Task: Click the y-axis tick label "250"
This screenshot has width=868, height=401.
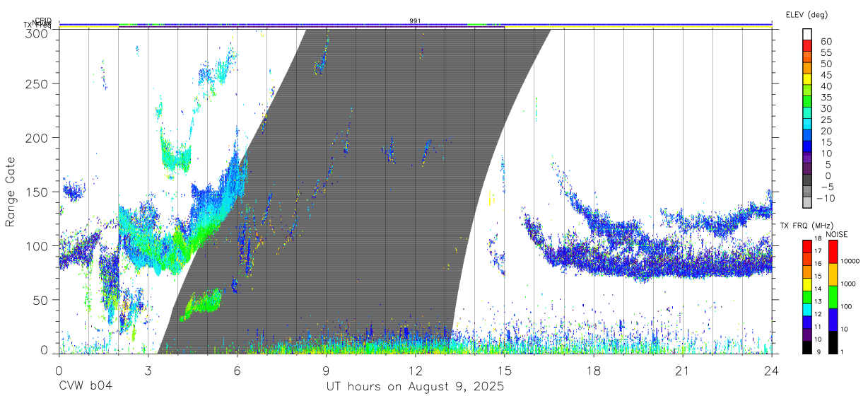Action: point(36,83)
